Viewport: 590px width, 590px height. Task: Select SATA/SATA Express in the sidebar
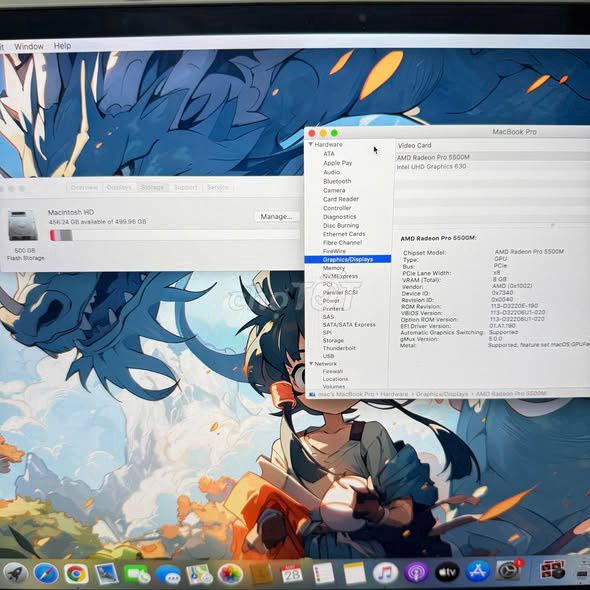pyautogui.click(x=349, y=324)
